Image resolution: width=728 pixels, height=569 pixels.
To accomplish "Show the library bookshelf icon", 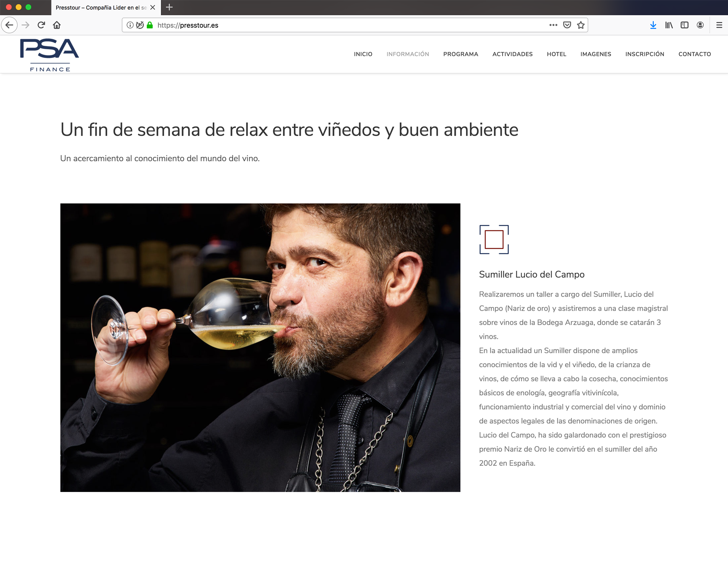I will click(x=669, y=25).
